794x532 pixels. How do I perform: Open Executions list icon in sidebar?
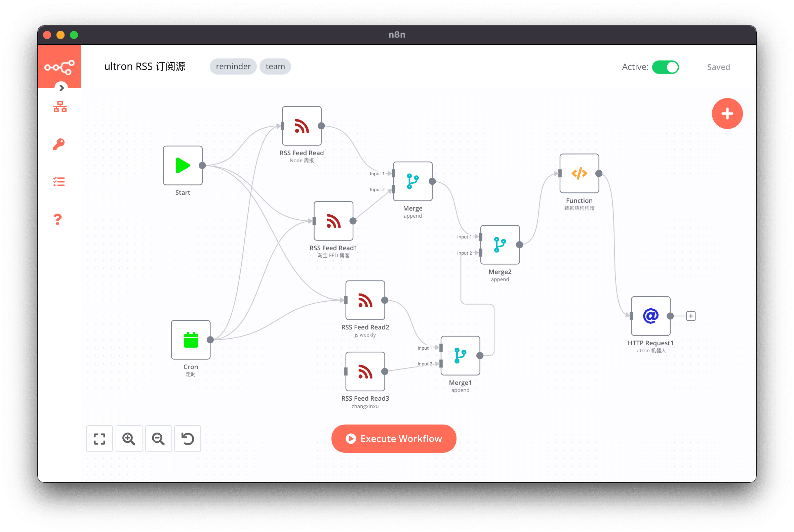pyautogui.click(x=59, y=182)
